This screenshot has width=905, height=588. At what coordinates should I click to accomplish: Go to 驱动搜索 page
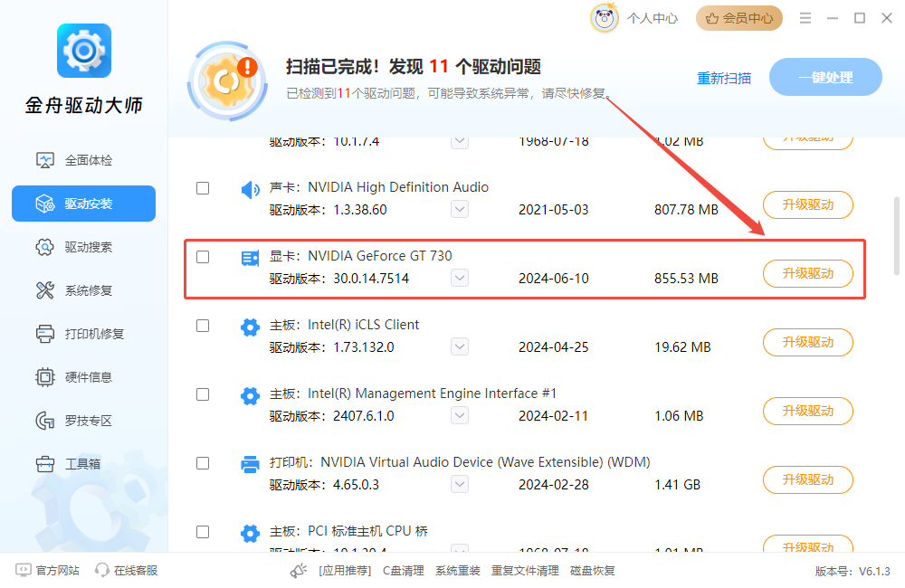83,247
